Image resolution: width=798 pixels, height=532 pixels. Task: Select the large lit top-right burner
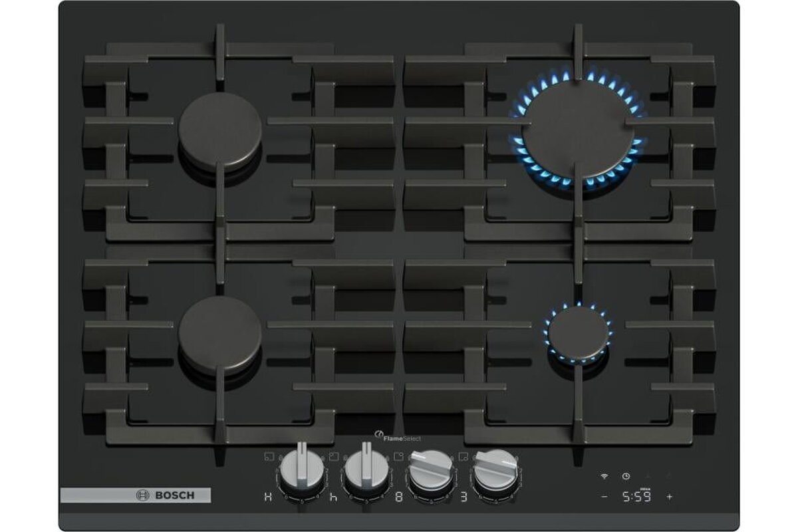click(x=577, y=132)
